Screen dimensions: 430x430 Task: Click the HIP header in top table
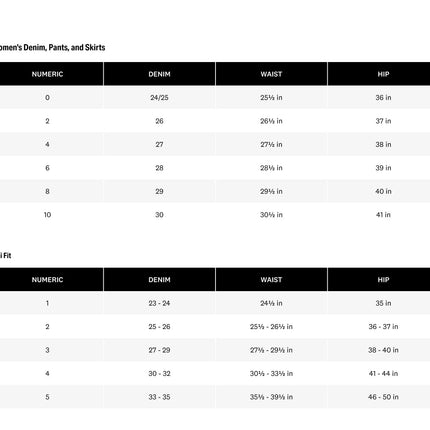point(383,74)
